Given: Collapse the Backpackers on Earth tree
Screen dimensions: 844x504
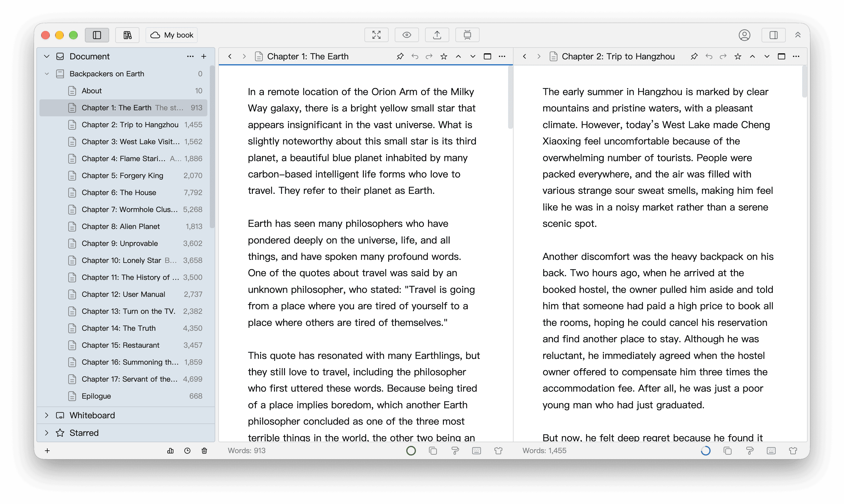Looking at the screenshot, I should point(47,74).
